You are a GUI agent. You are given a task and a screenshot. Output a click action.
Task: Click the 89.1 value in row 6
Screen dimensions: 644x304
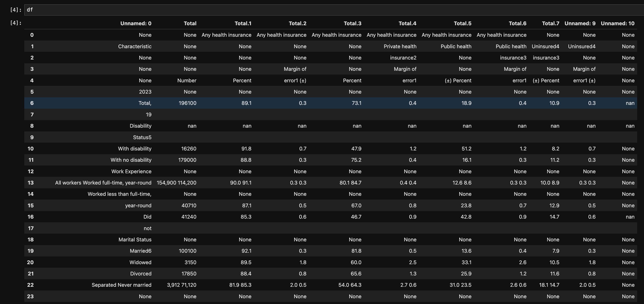point(246,103)
